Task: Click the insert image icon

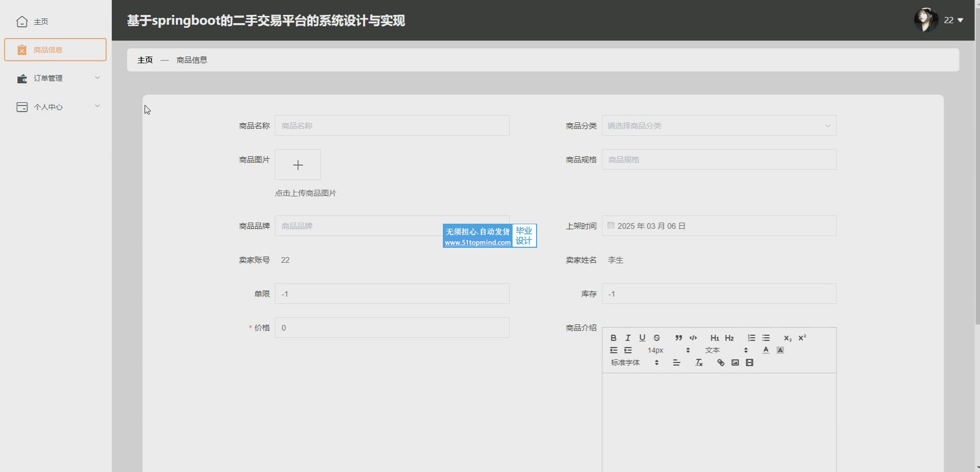Action: point(735,363)
